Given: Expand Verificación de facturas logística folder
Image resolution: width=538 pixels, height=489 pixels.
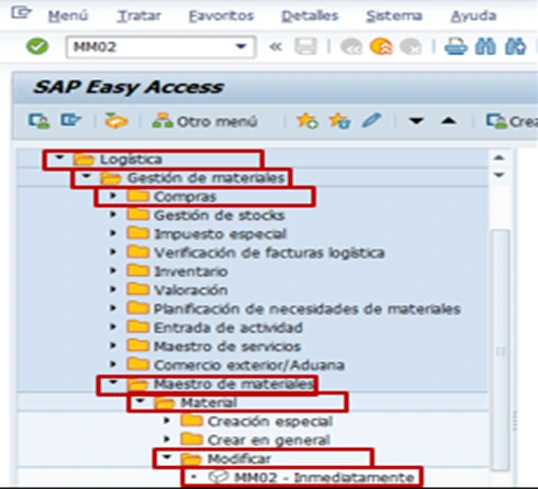Looking at the screenshot, I should click(113, 252).
